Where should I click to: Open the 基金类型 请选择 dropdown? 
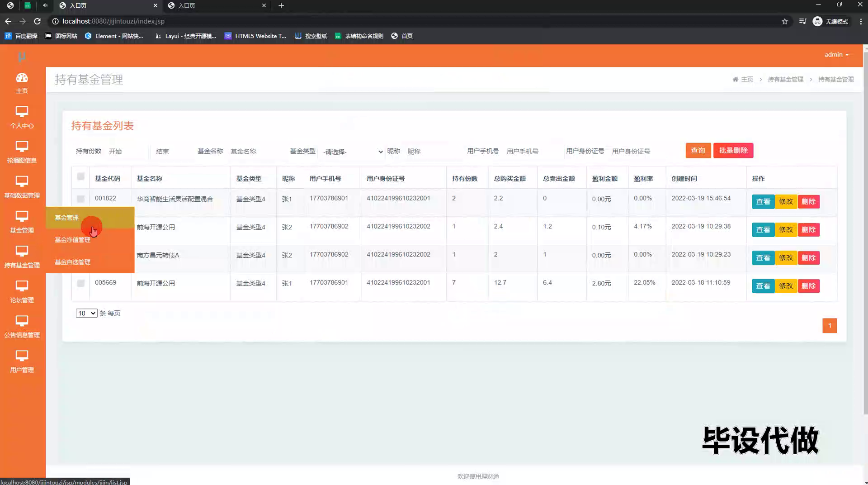(x=353, y=152)
